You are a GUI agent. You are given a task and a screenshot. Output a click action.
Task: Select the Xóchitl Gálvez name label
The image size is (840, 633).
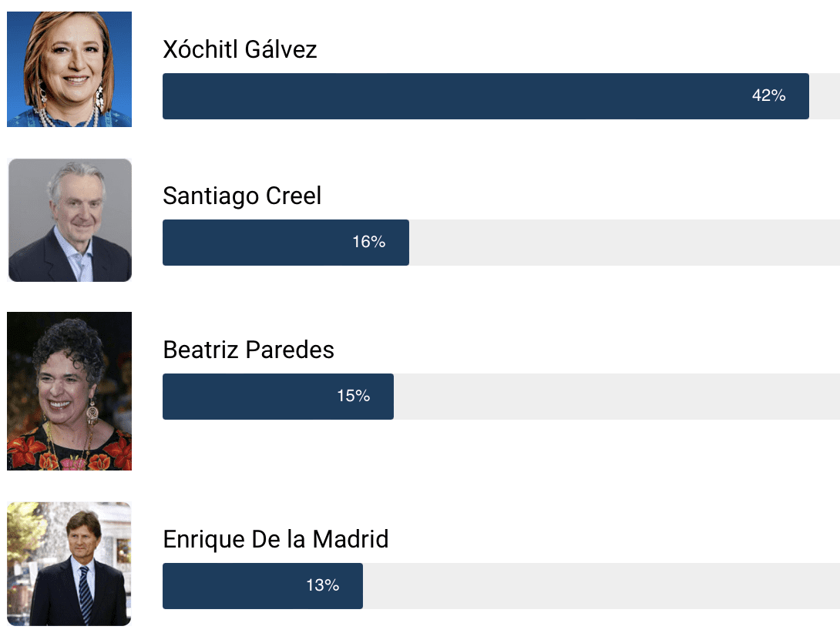click(x=240, y=50)
